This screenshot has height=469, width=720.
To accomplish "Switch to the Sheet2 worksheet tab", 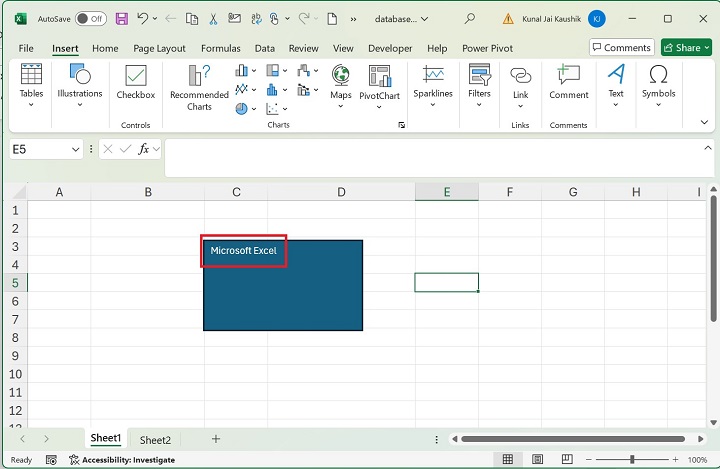I will pos(155,440).
